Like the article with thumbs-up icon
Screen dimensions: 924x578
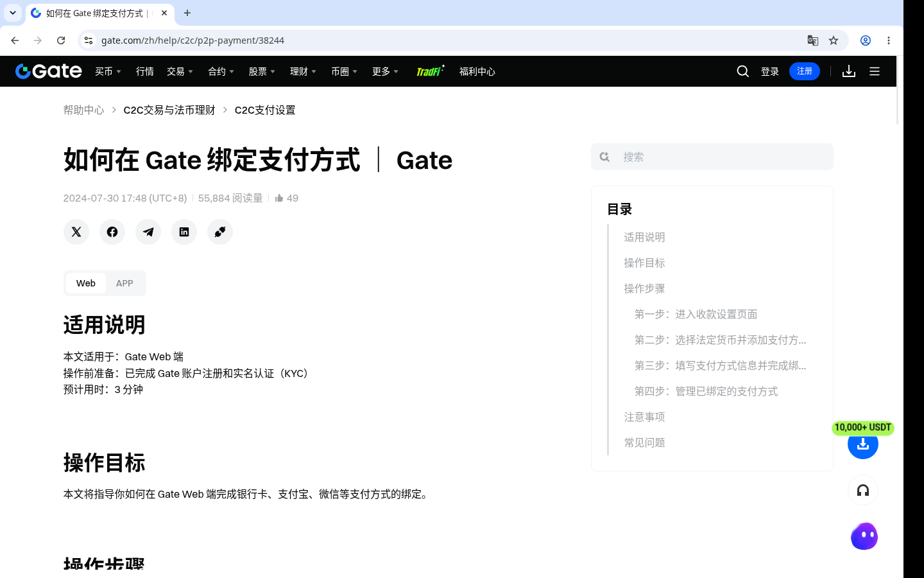[279, 198]
